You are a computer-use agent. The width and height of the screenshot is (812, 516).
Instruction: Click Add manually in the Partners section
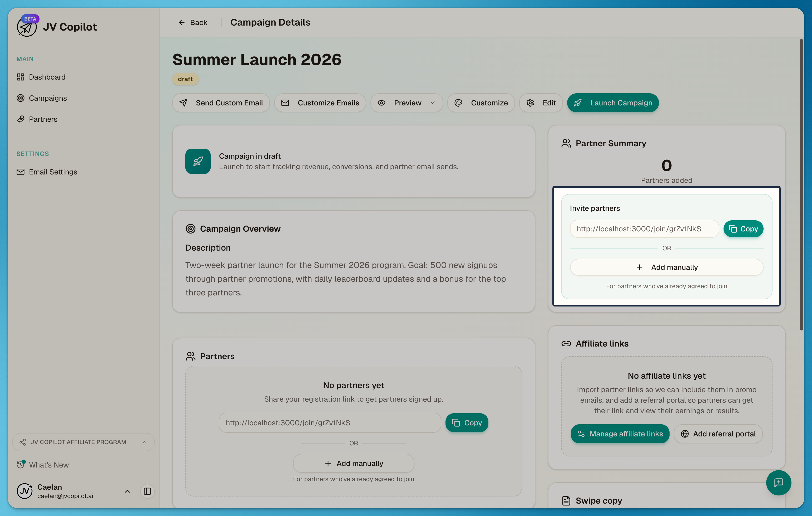tap(353, 463)
